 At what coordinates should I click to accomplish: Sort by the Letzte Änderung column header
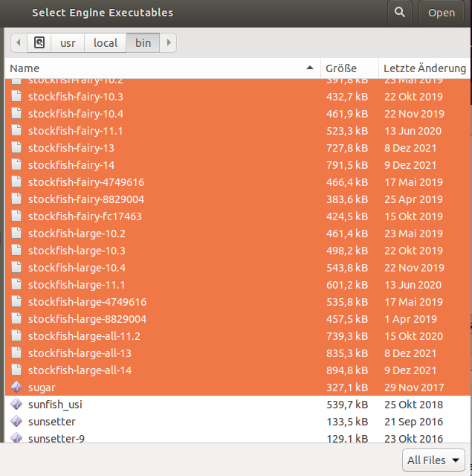point(424,68)
